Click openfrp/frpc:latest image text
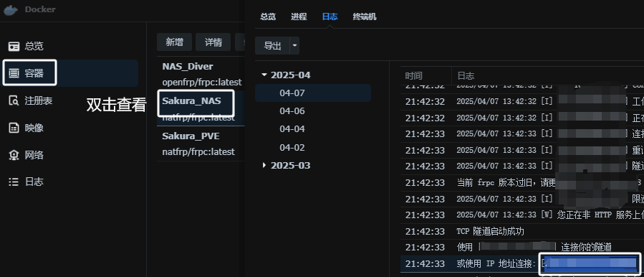This screenshot has width=644, height=277. [202, 83]
